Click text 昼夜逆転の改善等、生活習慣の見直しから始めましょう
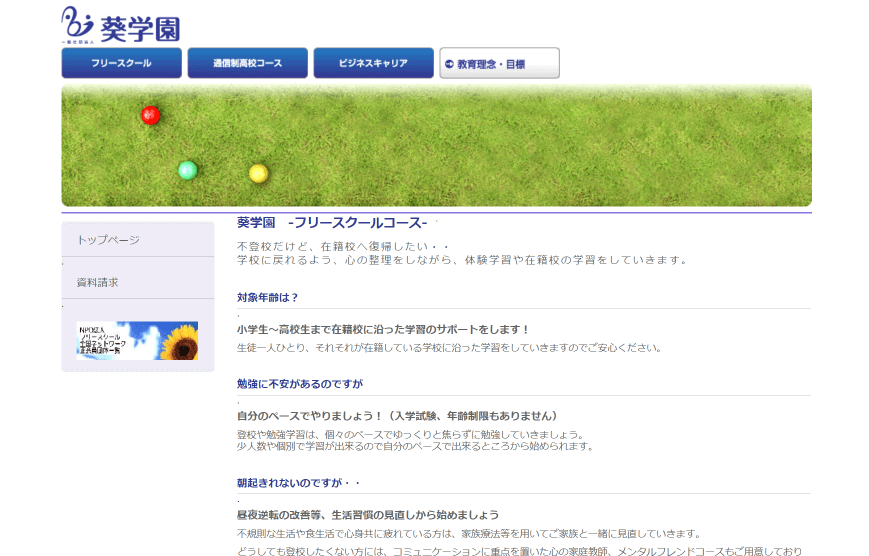 (368, 515)
